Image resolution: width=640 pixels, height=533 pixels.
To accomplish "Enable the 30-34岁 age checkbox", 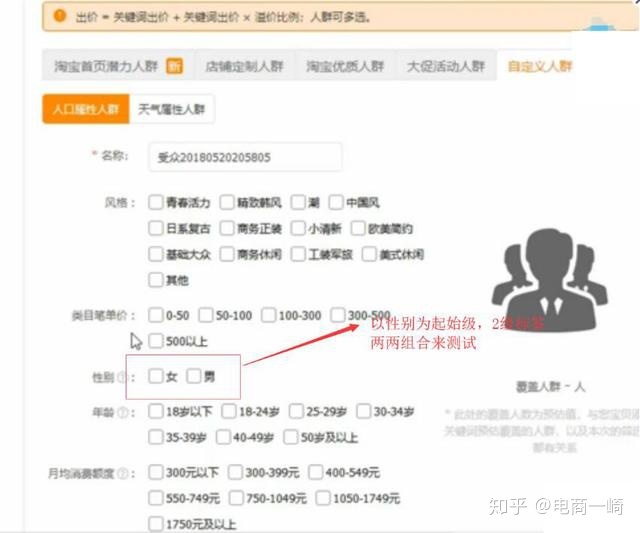I will click(x=364, y=411).
